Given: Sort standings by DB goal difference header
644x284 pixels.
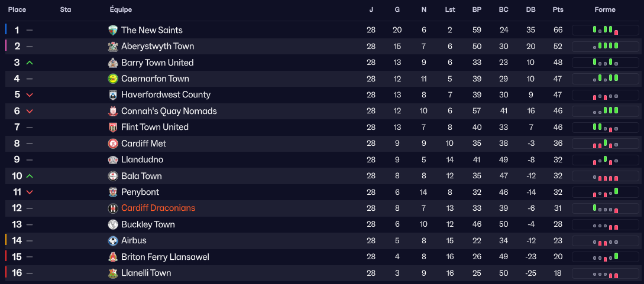Looking at the screenshot, I should [530, 10].
